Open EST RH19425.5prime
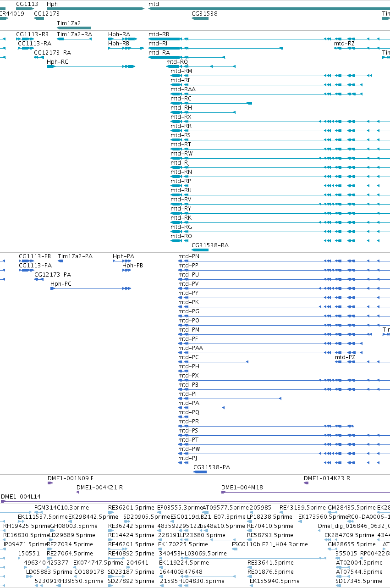The width and height of the screenshot is (390, 588). coord(26,526)
